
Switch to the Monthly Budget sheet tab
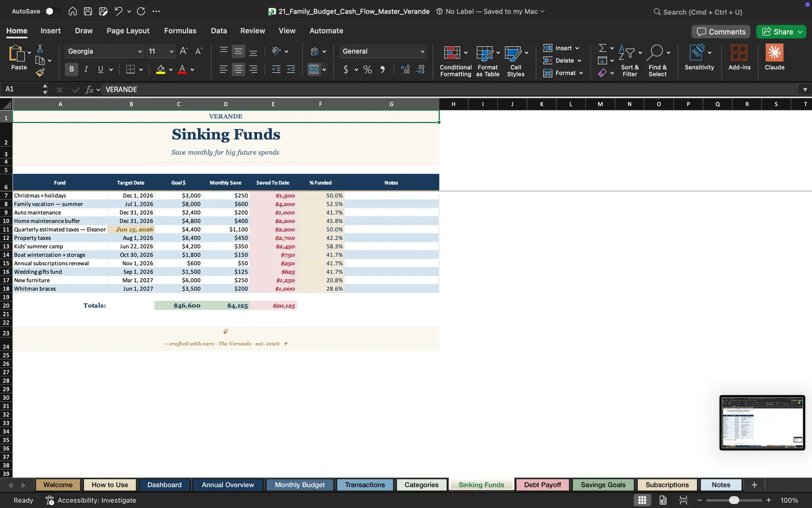299,485
